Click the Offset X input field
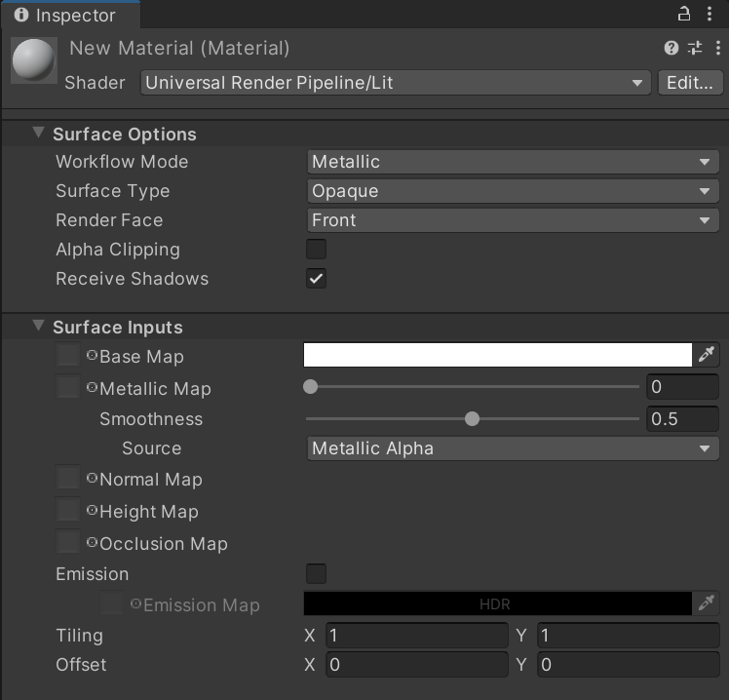Viewport: 729px width, 700px height. [417, 664]
